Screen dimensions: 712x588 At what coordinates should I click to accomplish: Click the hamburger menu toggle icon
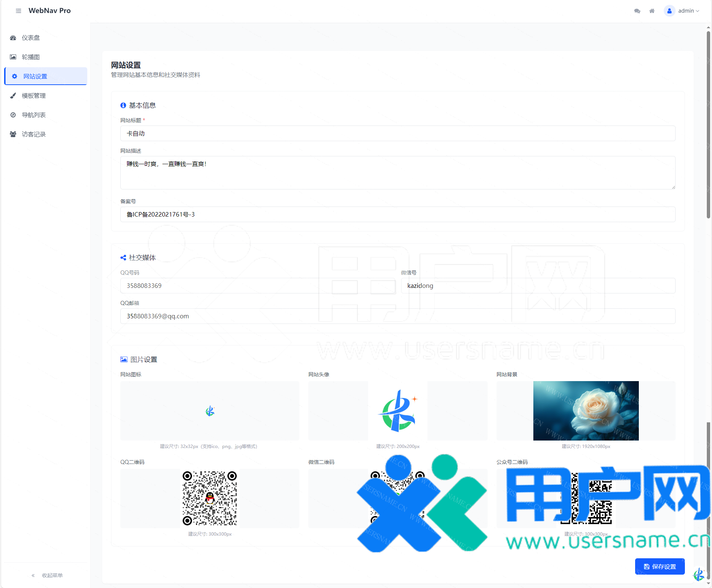point(18,11)
